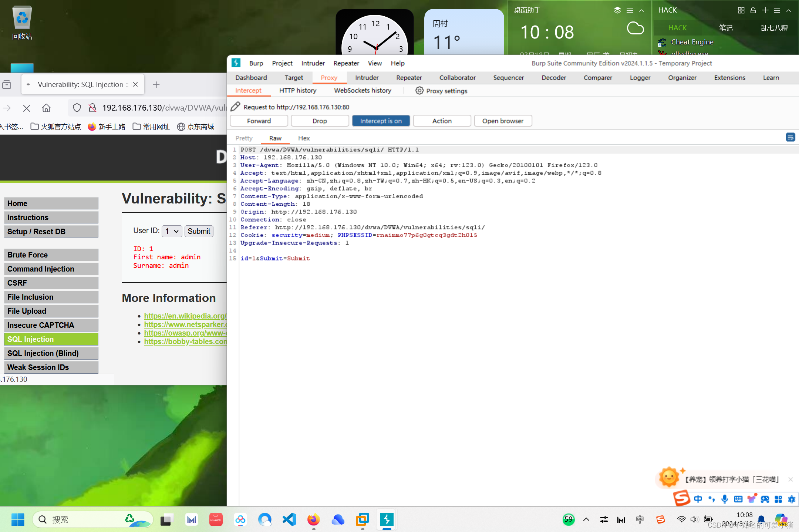The height and width of the screenshot is (532, 799).
Task: Click the plus icon in HACK widget
Action: (765, 10)
